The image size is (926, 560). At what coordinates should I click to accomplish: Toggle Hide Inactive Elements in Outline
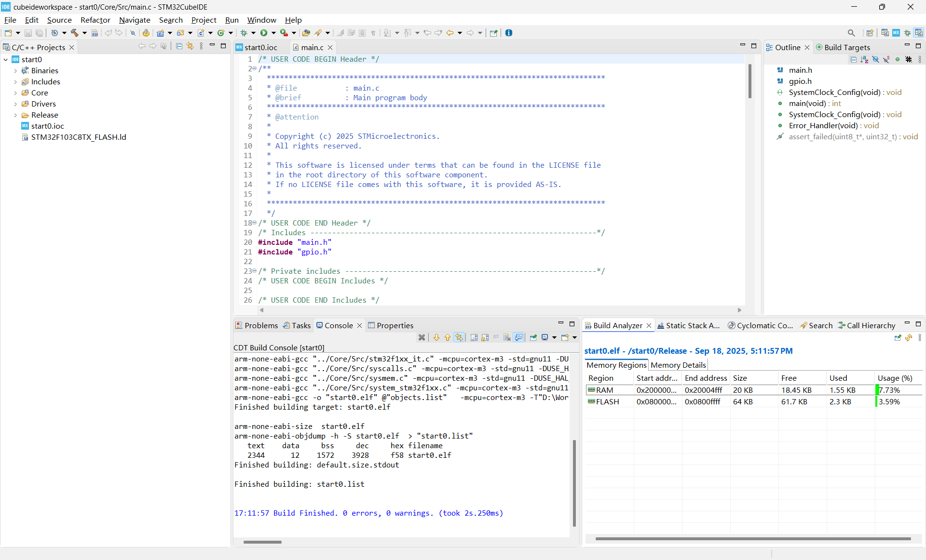pos(909,59)
